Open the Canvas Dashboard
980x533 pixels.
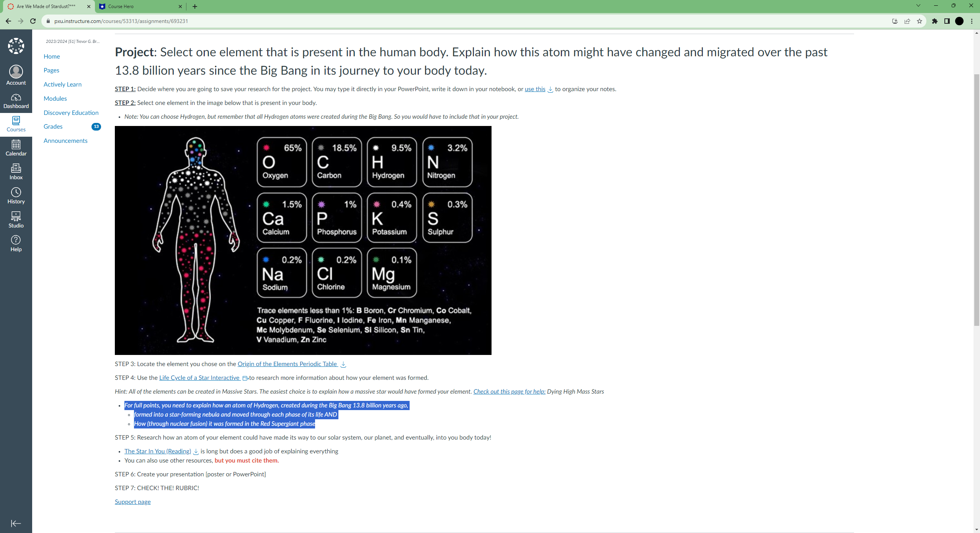tap(16, 100)
